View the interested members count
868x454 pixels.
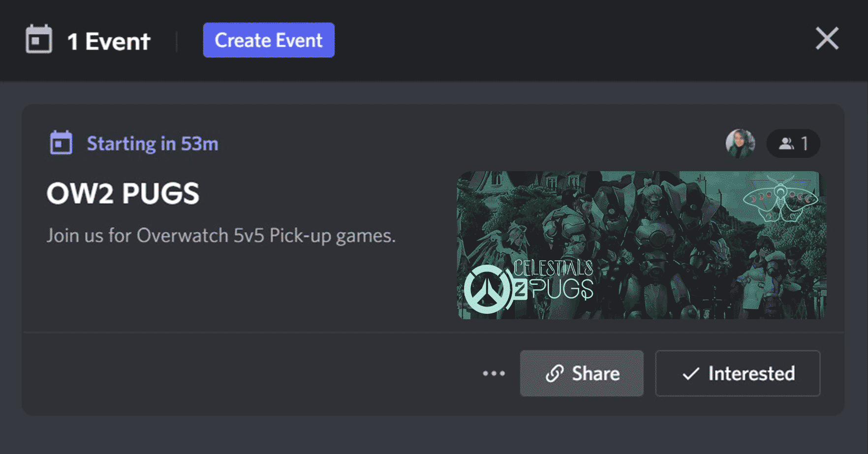pyautogui.click(x=793, y=144)
